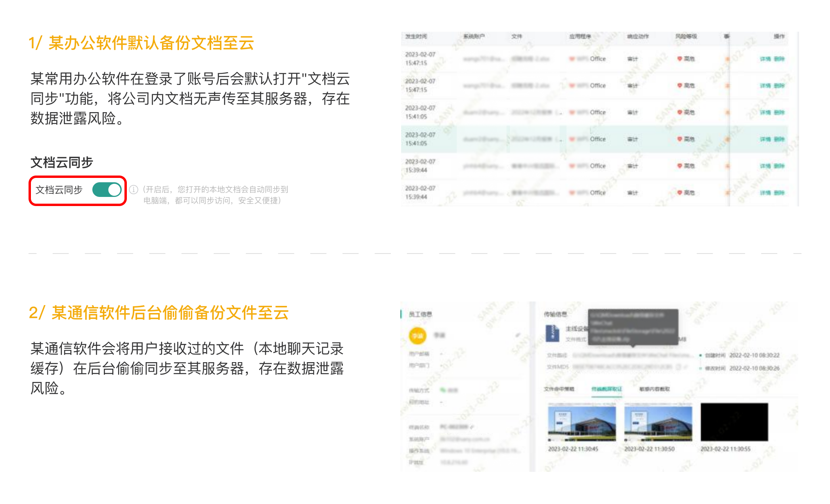
Task: Click 删除 link in the highlighted table row
Action: tap(779, 139)
